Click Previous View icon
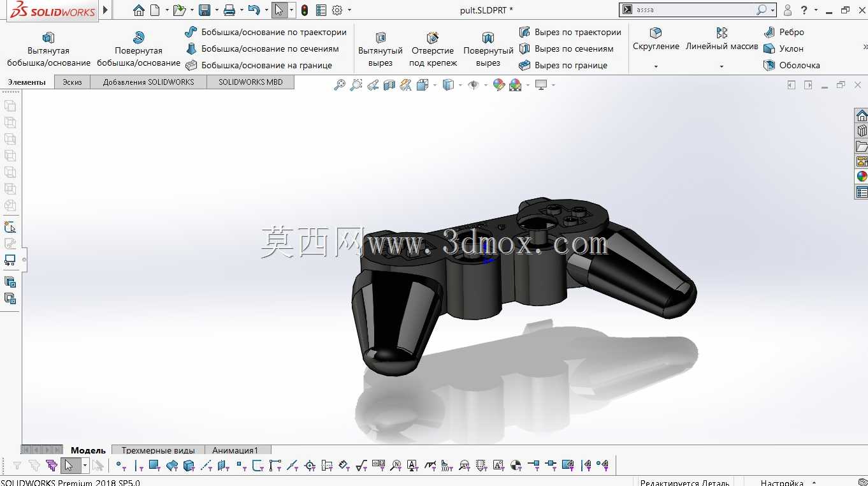The width and height of the screenshot is (868, 486). pyautogui.click(x=373, y=85)
